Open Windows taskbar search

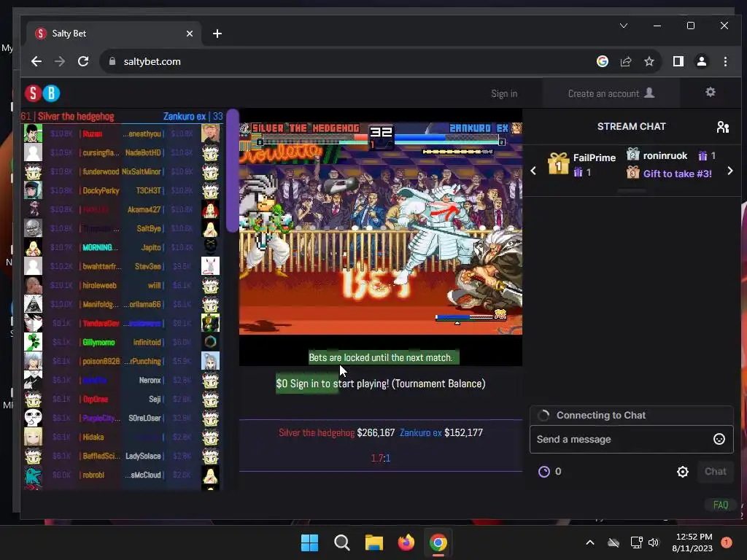click(342, 542)
